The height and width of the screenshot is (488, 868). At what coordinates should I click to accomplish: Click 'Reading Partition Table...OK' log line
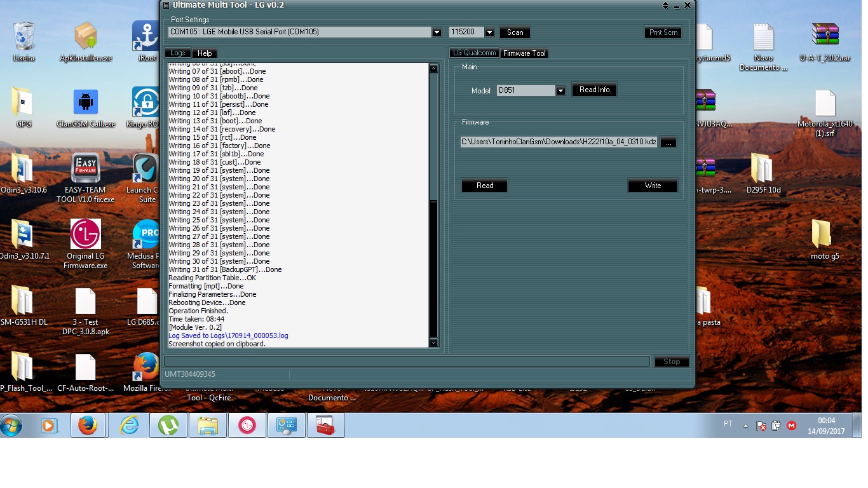pos(212,278)
